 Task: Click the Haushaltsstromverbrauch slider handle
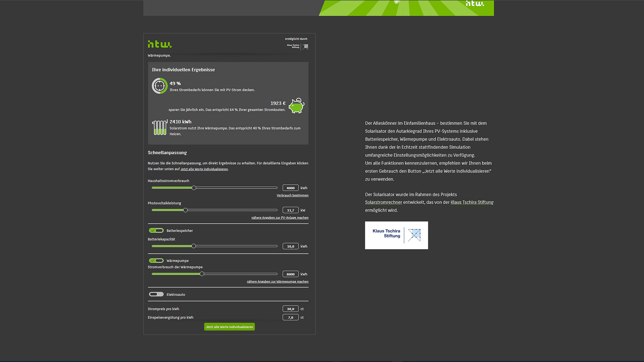click(x=194, y=188)
